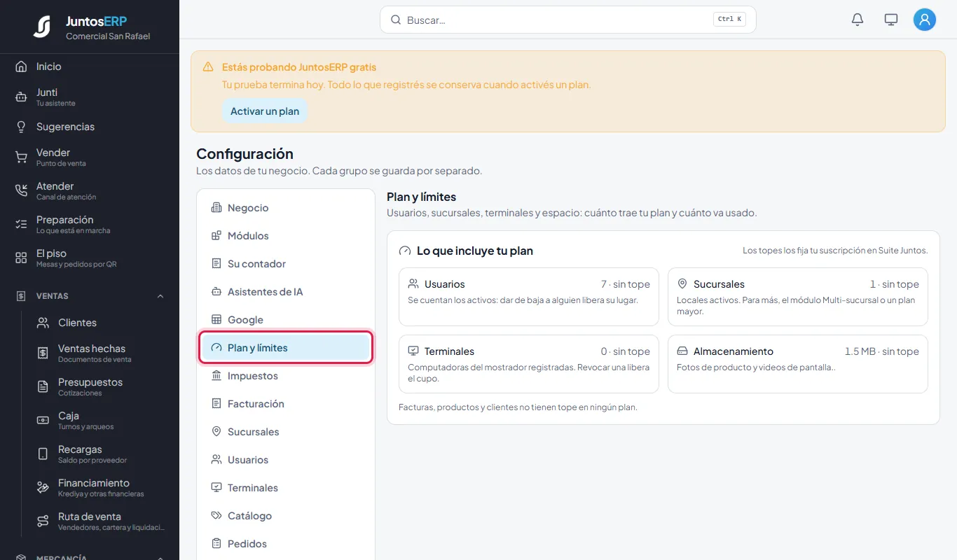Click the JuntosERP logo icon
Image resolution: width=957 pixels, height=560 pixels.
(x=42, y=27)
